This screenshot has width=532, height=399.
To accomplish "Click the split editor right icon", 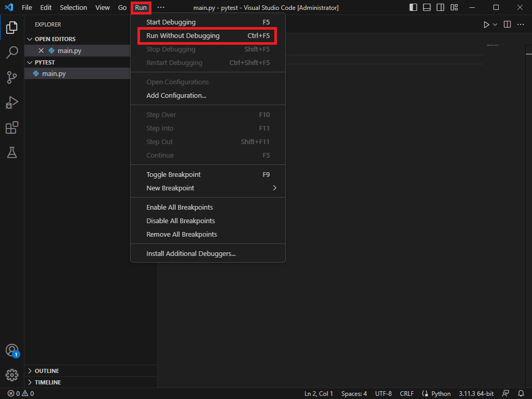I will coord(507,24).
